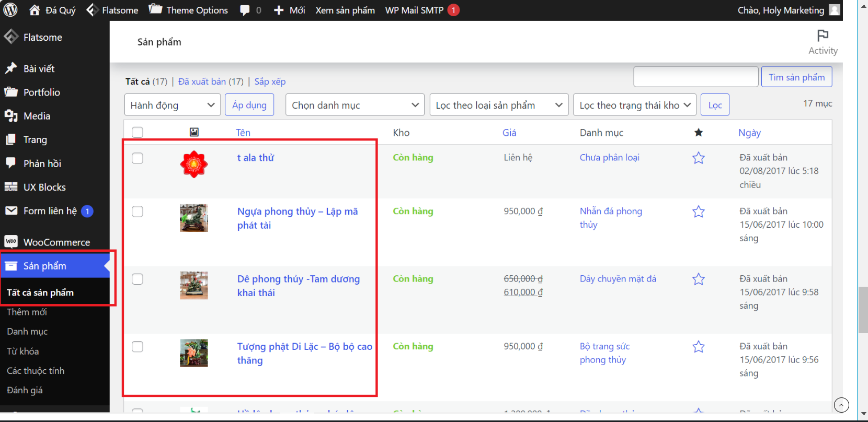Open the Hành động bulk actions dropdown
This screenshot has height=422, width=868.
pyautogui.click(x=172, y=105)
